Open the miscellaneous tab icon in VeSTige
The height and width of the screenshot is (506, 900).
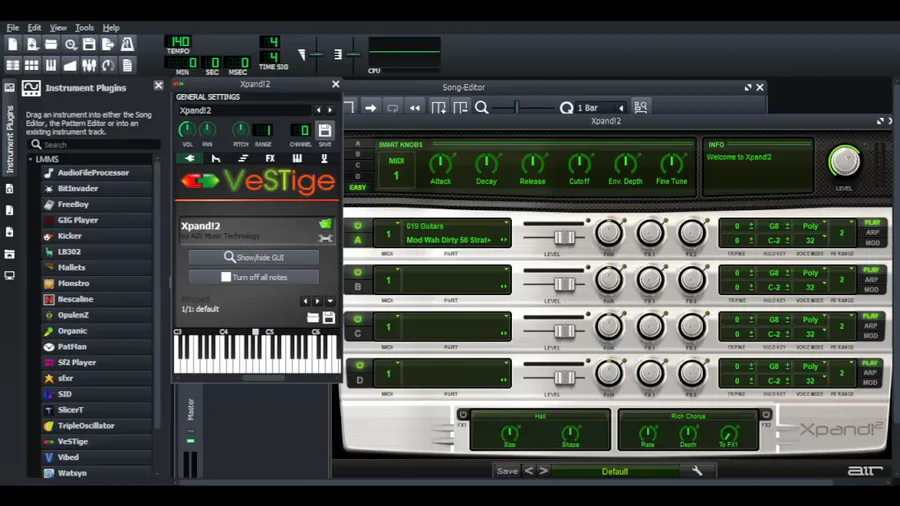[324, 158]
